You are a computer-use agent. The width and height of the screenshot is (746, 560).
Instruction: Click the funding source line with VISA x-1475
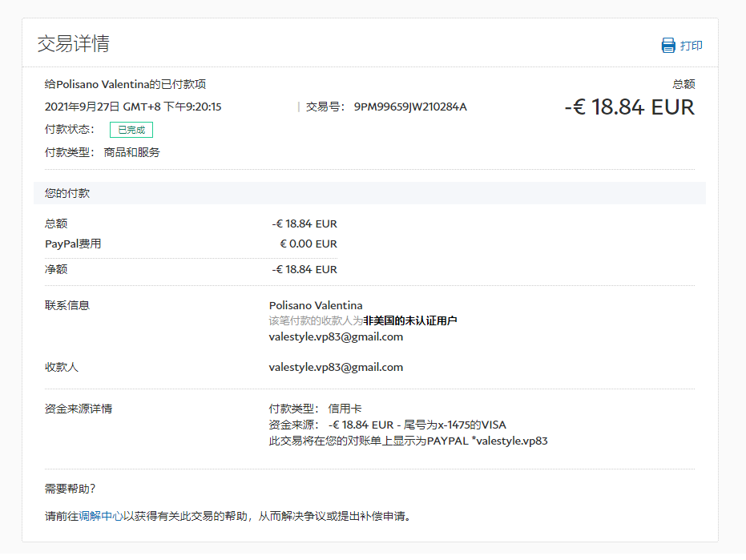tap(388, 425)
